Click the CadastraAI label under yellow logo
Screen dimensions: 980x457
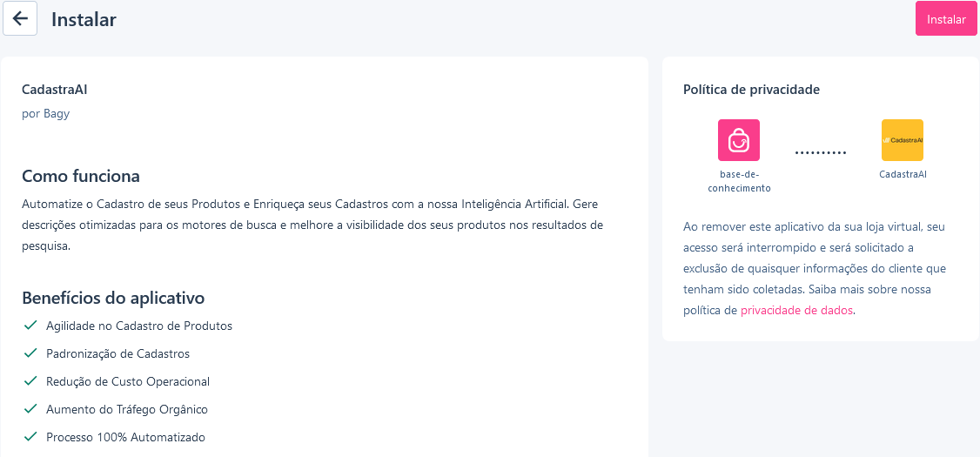[903, 174]
